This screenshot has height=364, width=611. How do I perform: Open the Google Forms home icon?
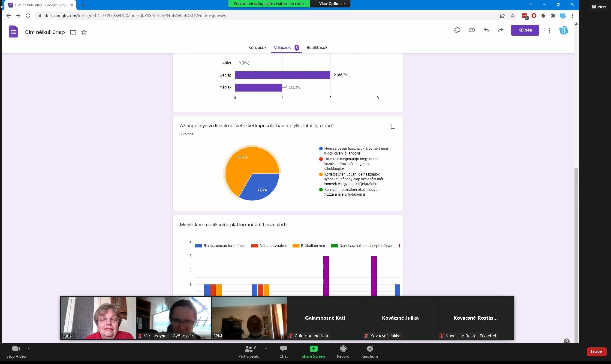13,32
